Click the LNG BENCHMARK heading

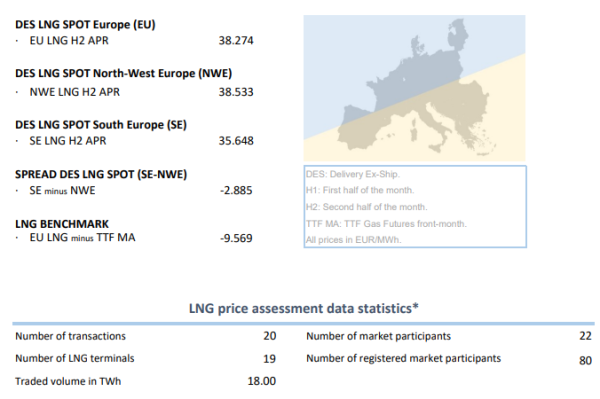(x=62, y=224)
